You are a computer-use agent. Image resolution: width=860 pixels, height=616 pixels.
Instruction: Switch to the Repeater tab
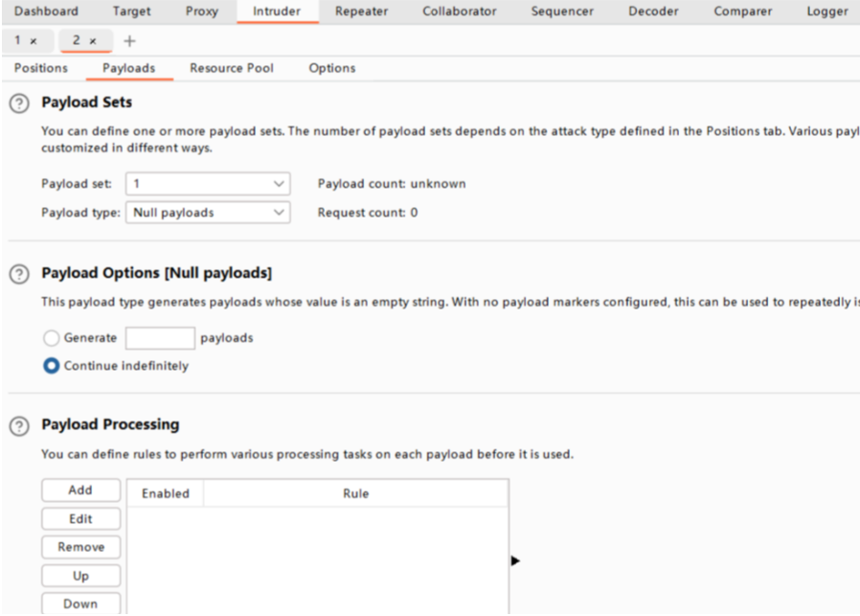point(360,11)
